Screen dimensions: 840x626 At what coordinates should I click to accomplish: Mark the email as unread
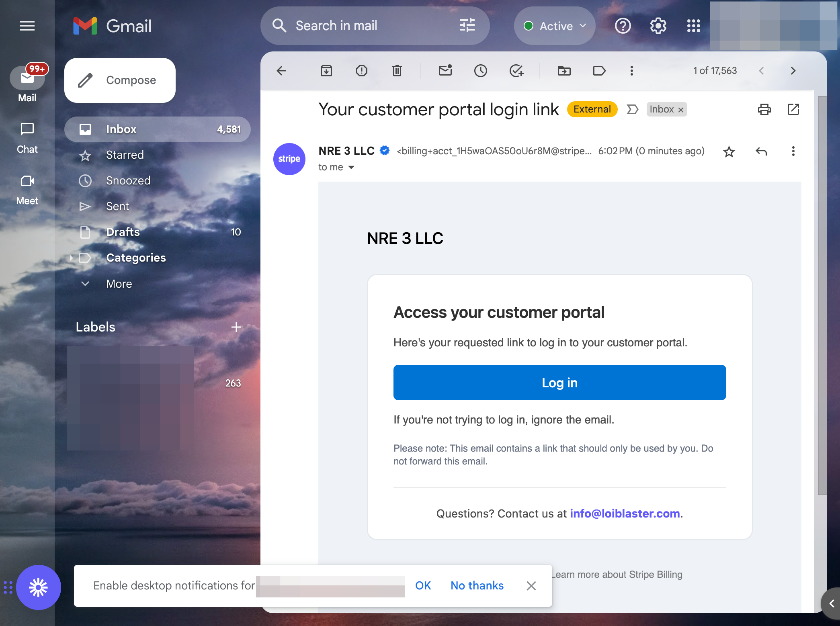point(445,71)
